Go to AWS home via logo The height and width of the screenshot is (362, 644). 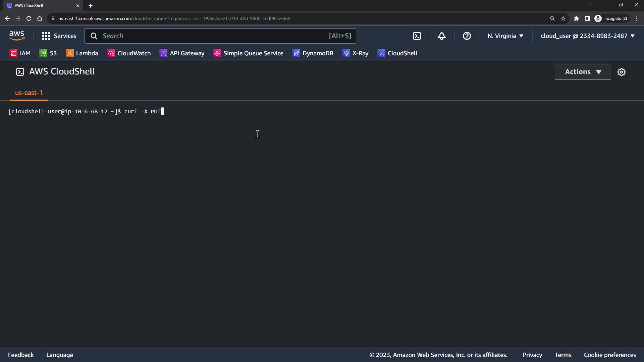17,36
